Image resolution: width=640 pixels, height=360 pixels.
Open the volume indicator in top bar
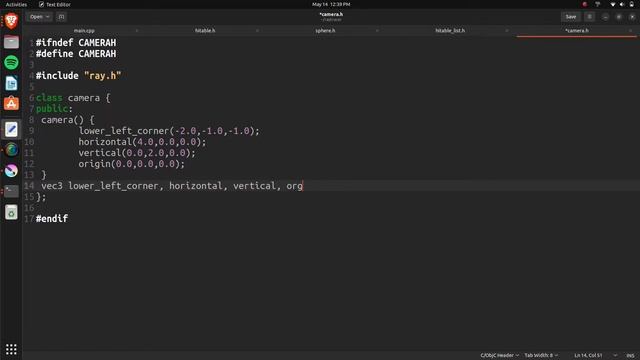coord(622,4)
